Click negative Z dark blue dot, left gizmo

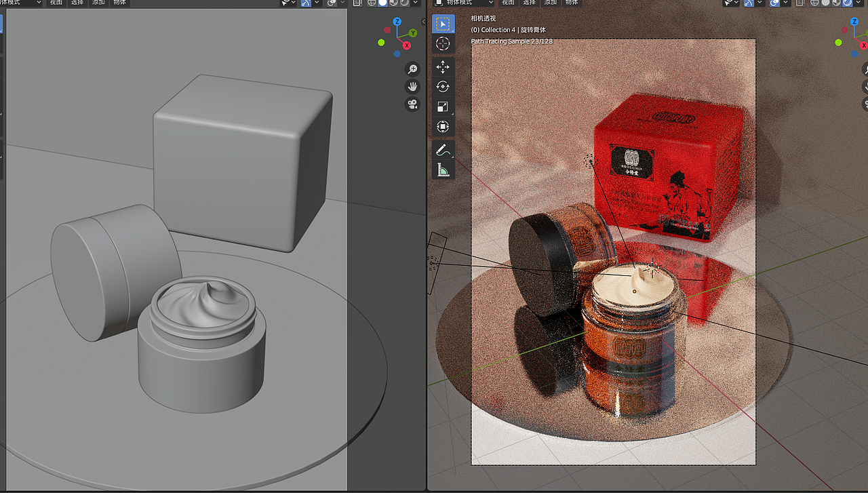397,54
